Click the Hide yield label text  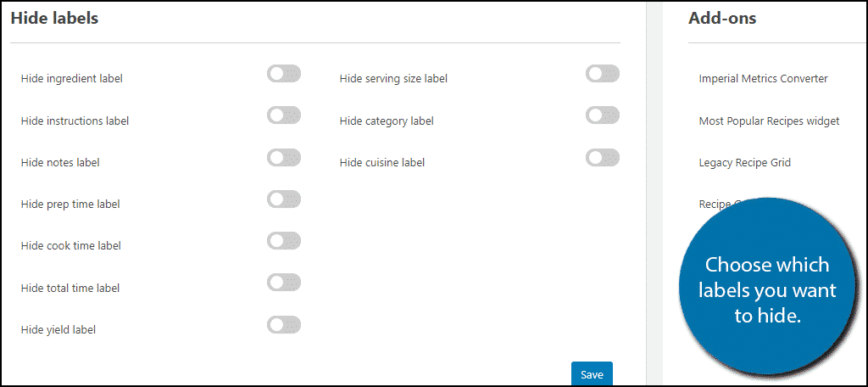coord(58,329)
